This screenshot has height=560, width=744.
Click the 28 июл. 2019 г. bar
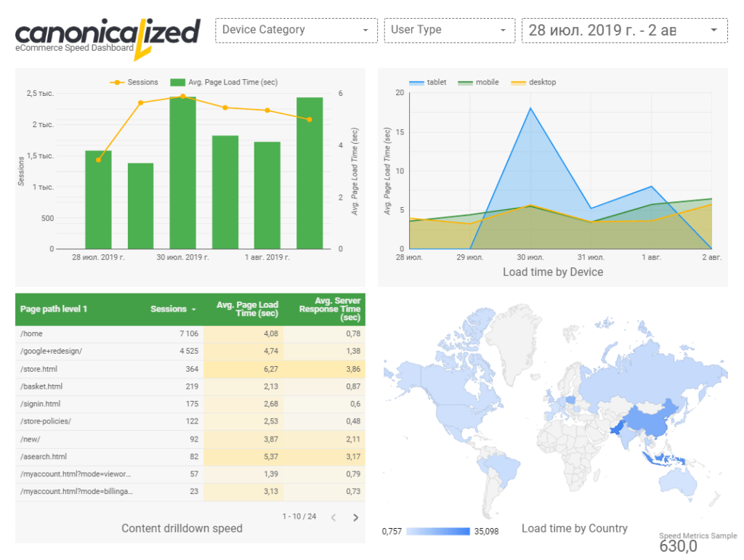pyautogui.click(x=98, y=200)
